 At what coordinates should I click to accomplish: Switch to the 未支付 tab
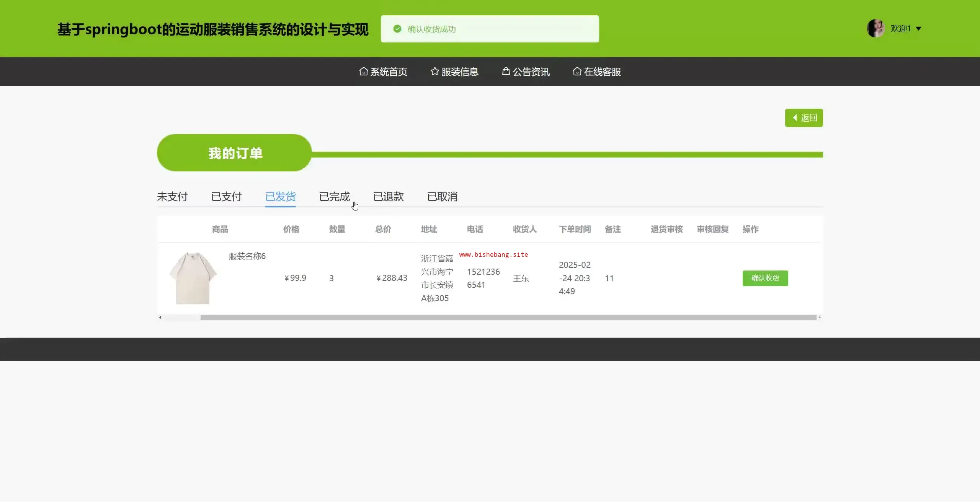172,197
